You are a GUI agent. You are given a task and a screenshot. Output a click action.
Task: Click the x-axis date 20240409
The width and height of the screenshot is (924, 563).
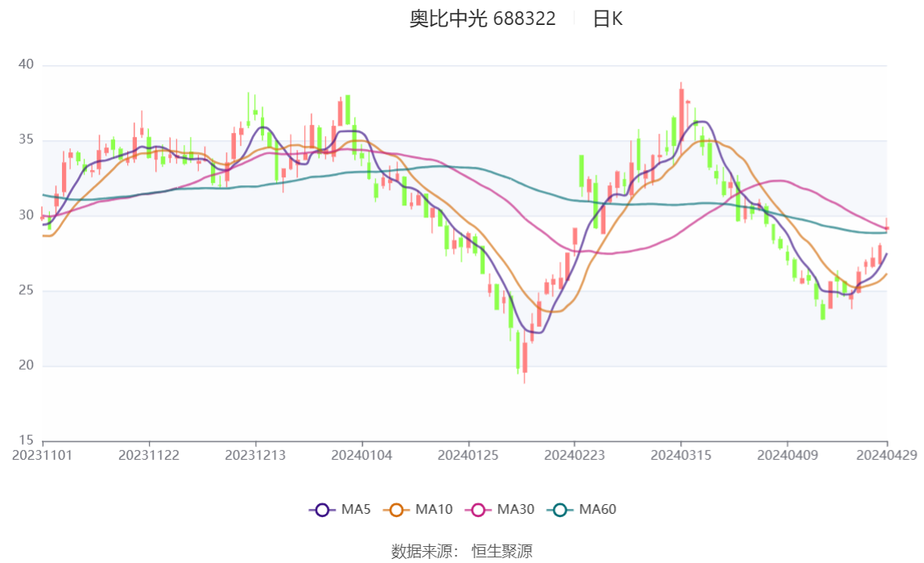click(x=787, y=455)
